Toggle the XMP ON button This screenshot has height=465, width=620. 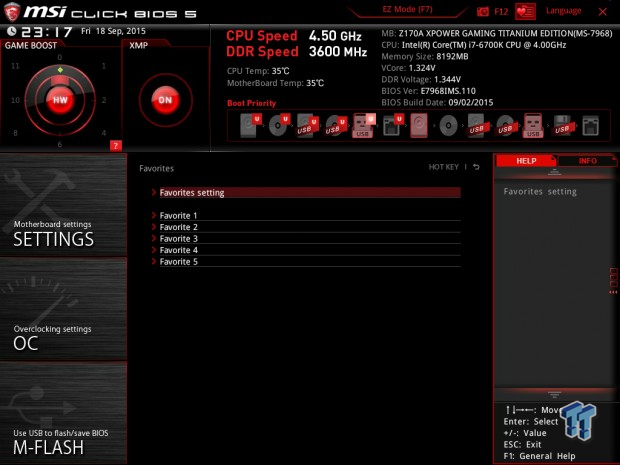(x=165, y=100)
